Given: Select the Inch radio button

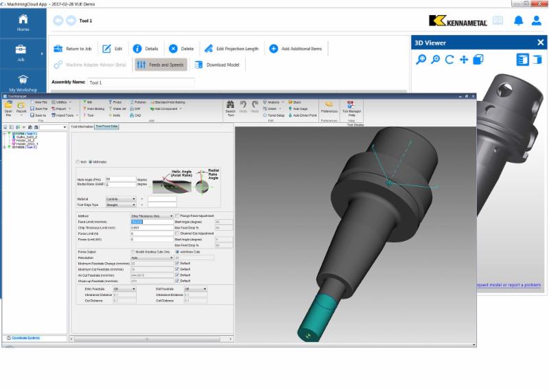Looking at the screenshot, I should (77, 162).
